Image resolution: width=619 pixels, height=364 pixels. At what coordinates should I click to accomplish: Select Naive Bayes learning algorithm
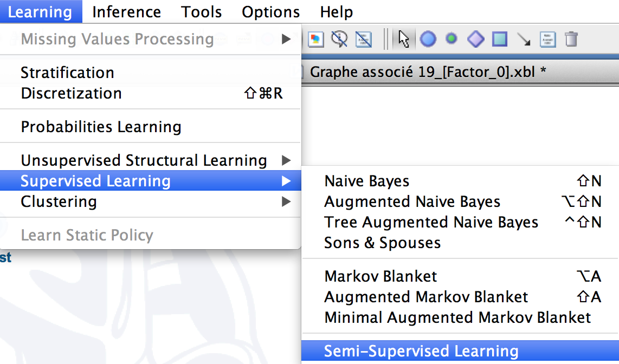(x=460, y=181)
